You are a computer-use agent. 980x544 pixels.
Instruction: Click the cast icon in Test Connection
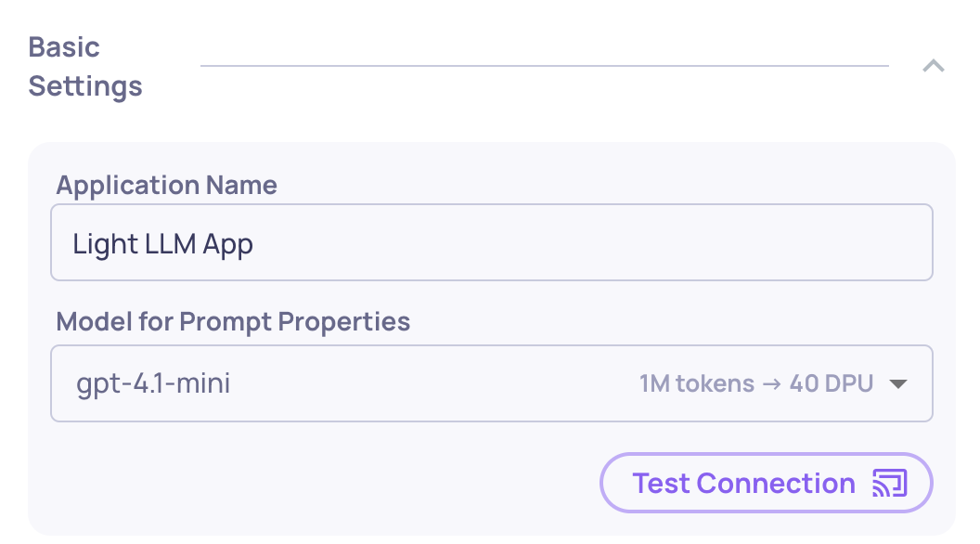[x=889, y=483]
